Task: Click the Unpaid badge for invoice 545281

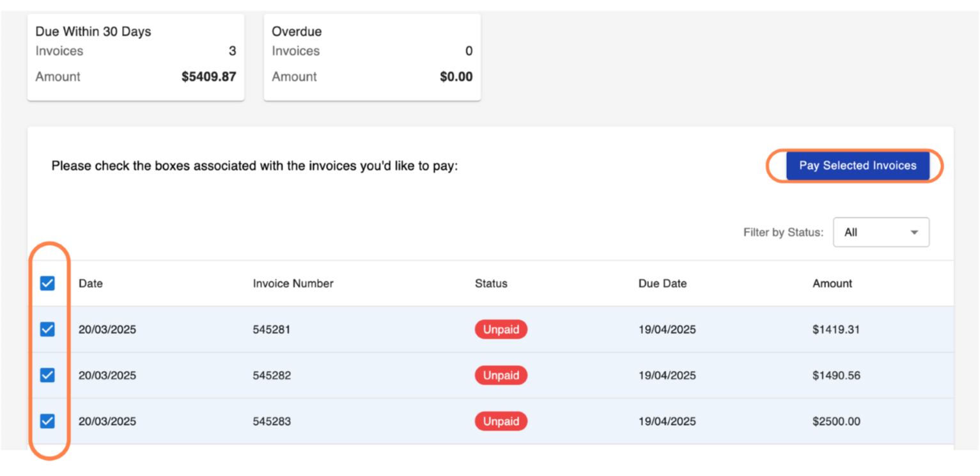Action: [501, 329]
